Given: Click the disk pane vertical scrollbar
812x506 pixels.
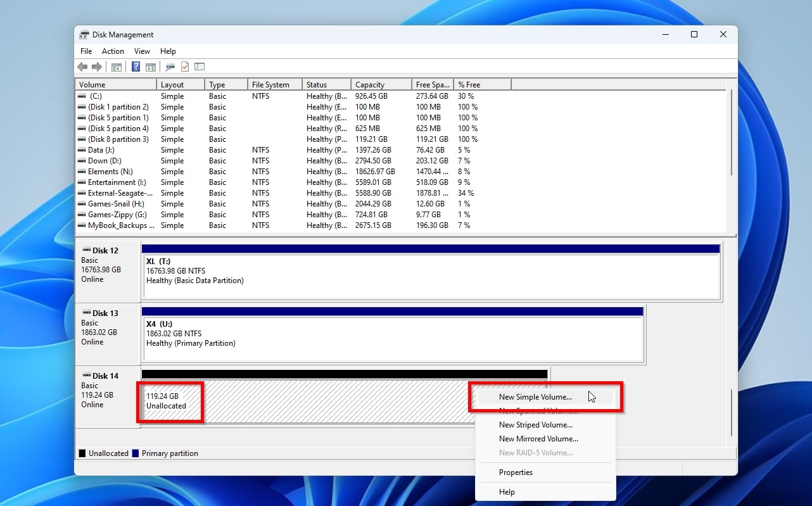Looking at the screenshot, I should [x=731, y=413].
